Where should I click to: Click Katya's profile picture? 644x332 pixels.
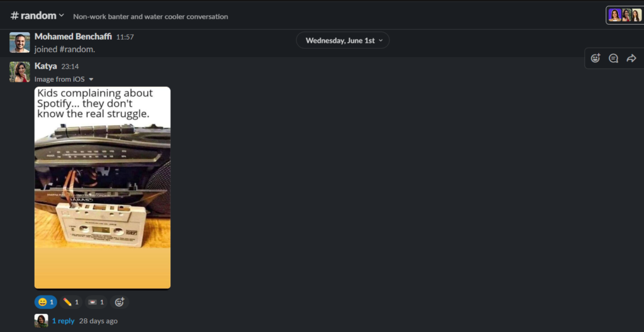(19, 72)
